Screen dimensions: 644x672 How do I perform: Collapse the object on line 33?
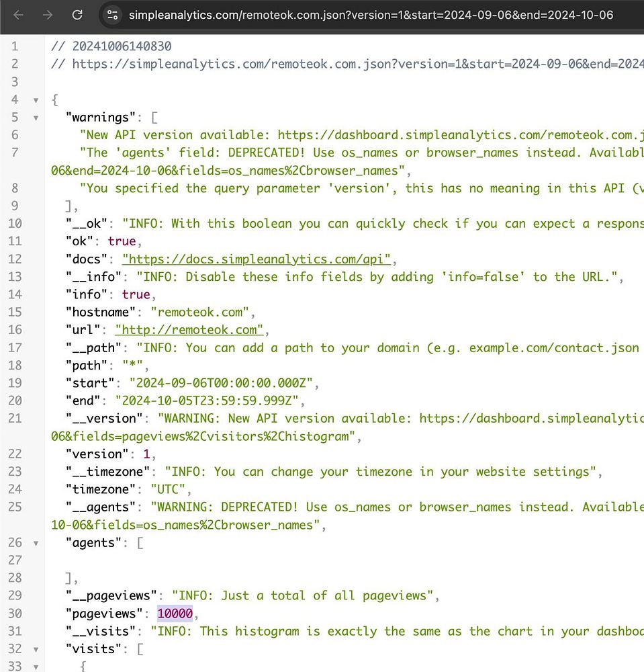(36, 667)
